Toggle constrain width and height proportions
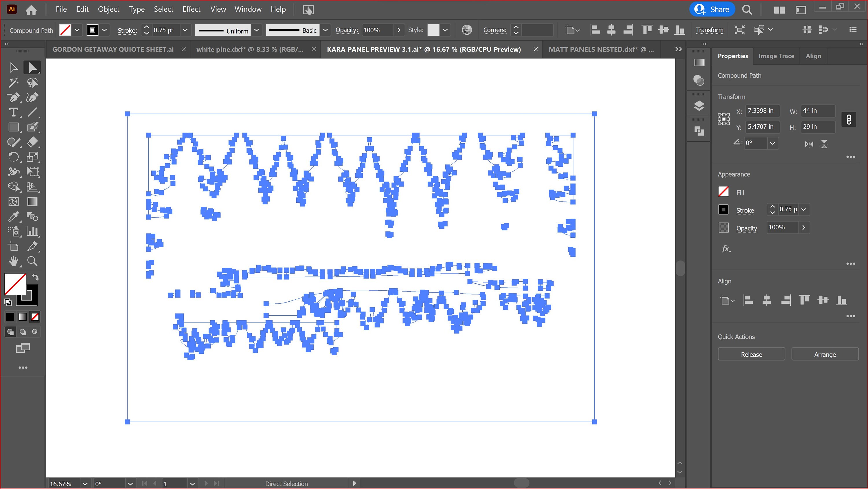The height and width of the screenshot is (489, 868). click(x=849, y=119)
